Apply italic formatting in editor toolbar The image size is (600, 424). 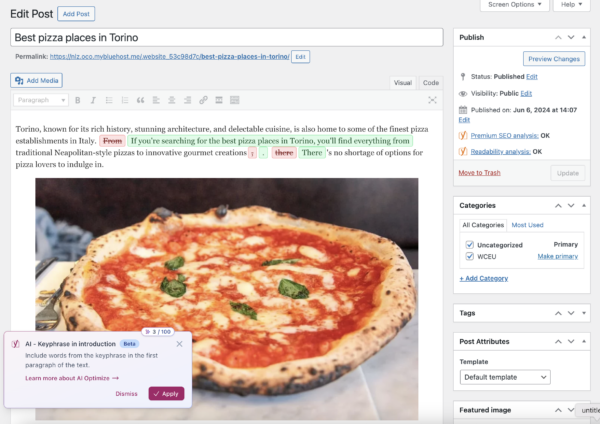pos(93,100)
